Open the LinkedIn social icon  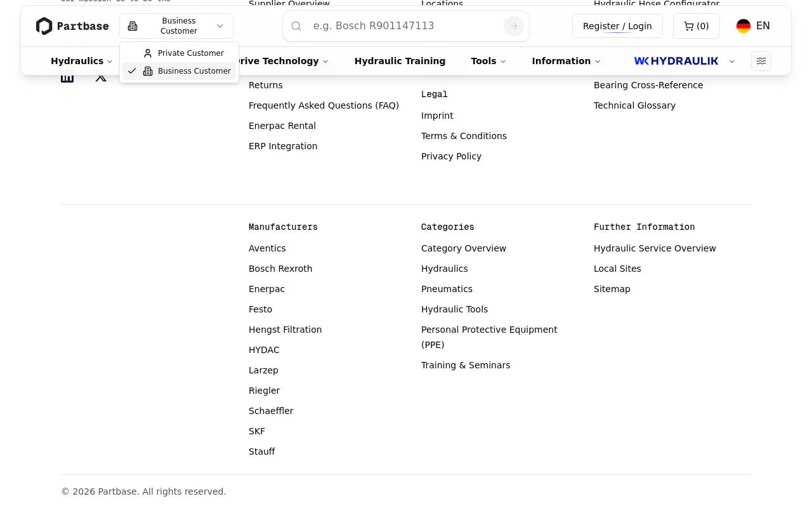tap(67, 77)
